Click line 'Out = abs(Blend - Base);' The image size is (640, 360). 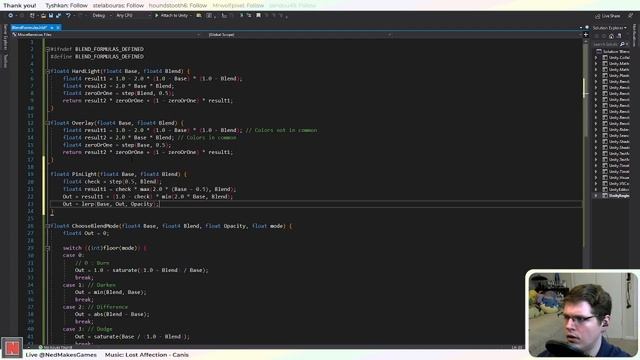pos(112,314)
